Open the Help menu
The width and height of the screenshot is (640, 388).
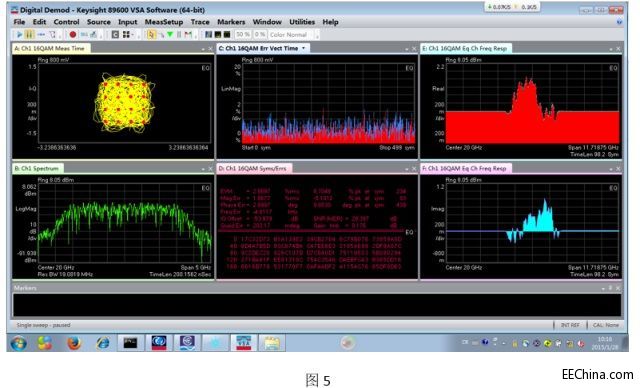point(330,22)
